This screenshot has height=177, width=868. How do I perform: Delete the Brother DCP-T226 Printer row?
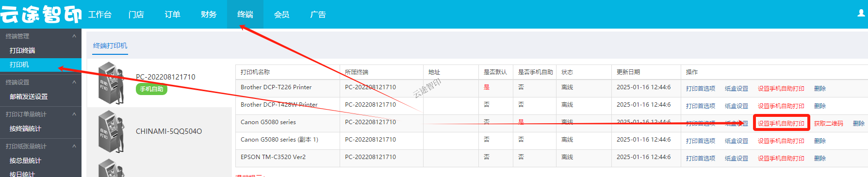(820, 89)
